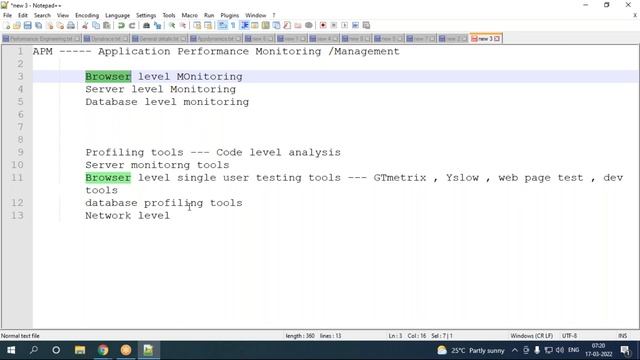This screenshot has height=360, width=640.
Task: Open the File menu
Action: pos(7,15)
